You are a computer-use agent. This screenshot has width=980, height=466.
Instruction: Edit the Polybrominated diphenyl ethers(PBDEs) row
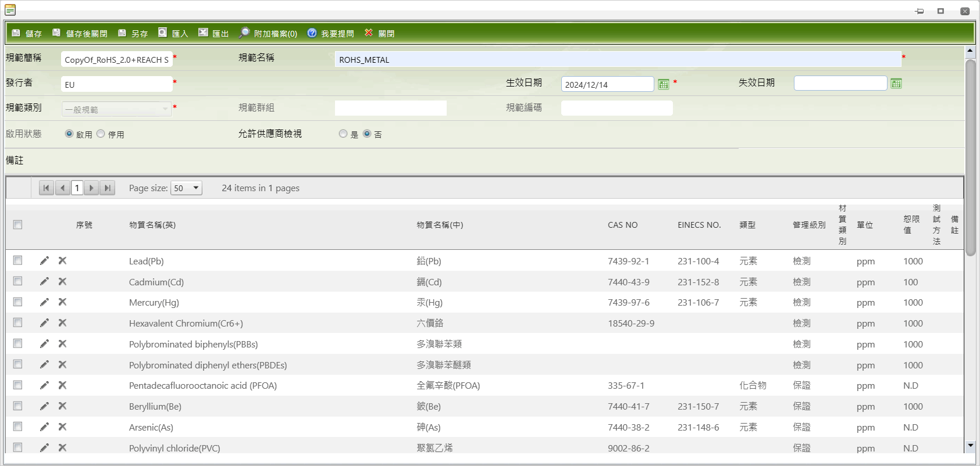click(44, 365)
